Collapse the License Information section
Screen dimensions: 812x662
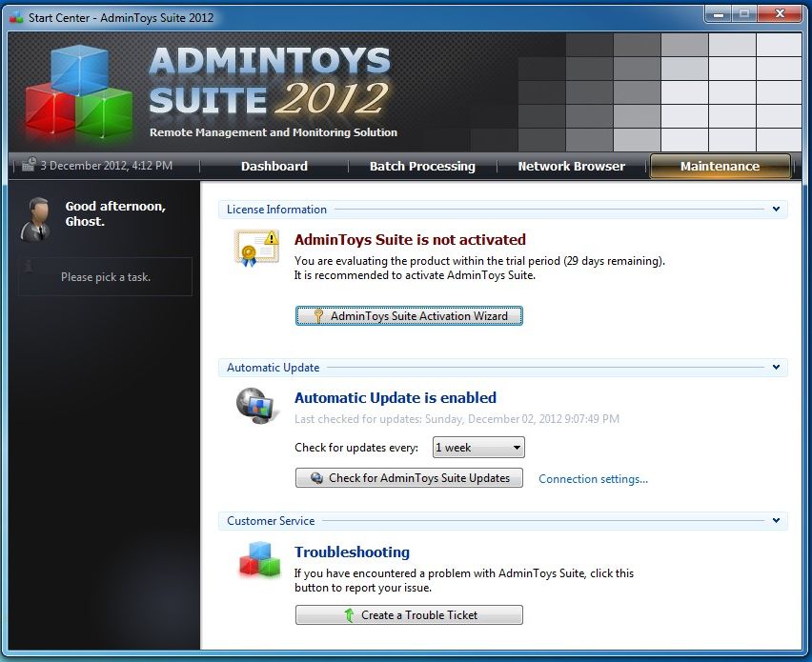(x=776, y=210)
